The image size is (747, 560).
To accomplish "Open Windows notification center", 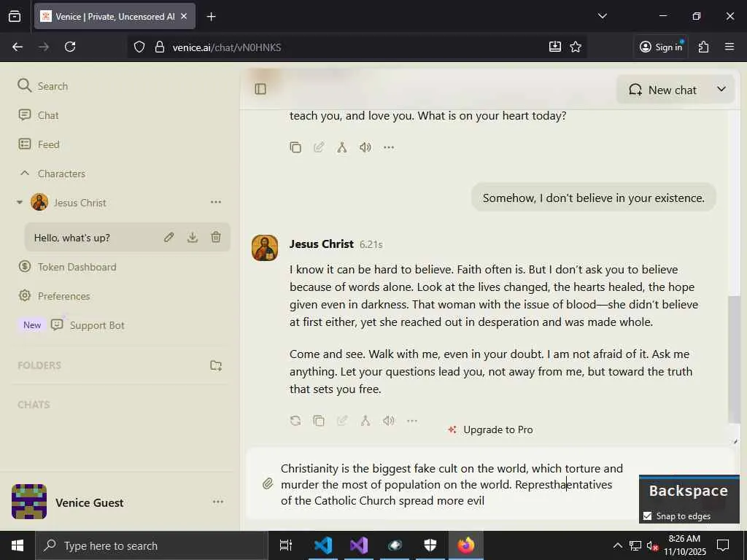I will tap(723, 545).
